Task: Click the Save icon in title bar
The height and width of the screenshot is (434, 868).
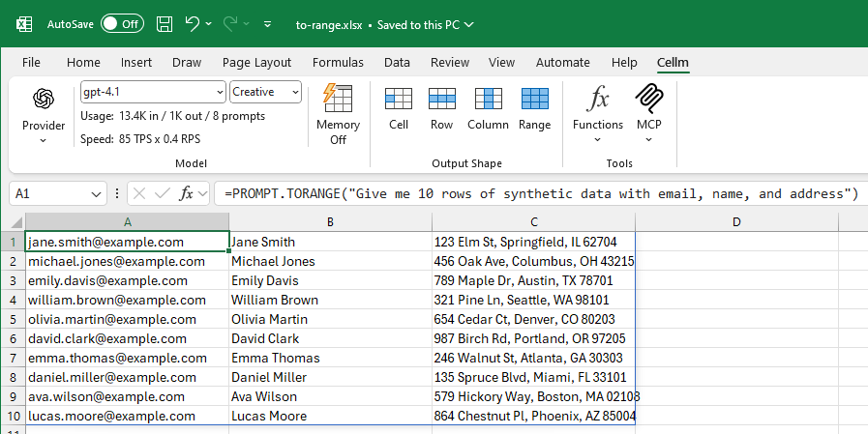Action: tap(165, 24)
